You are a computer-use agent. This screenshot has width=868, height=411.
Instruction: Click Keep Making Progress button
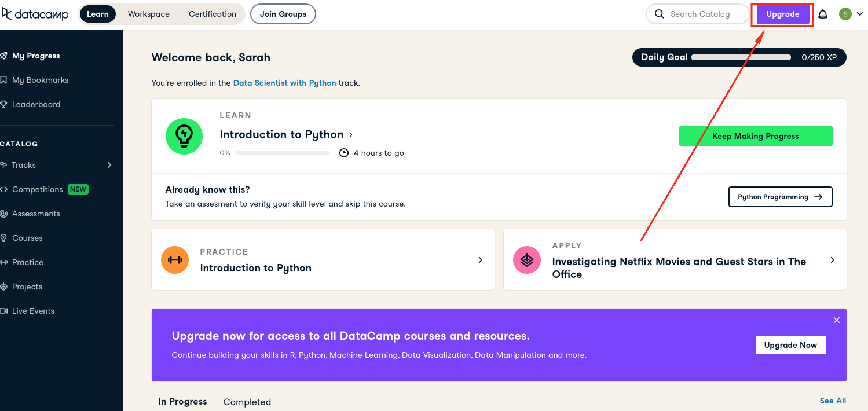click(756, 136)
